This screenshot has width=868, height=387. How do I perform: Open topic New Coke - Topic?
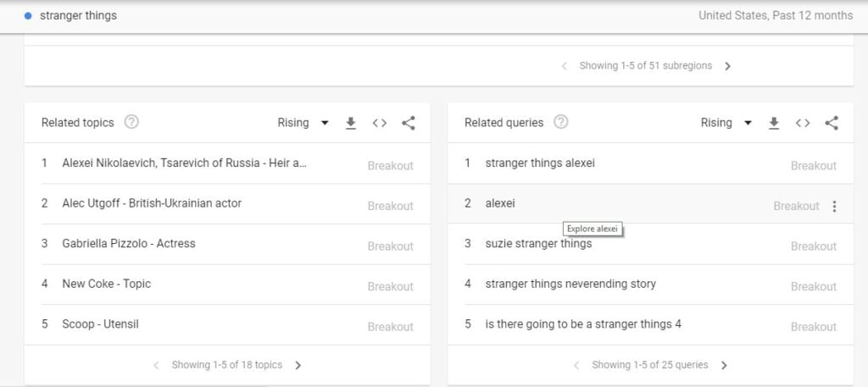[106, 284]
